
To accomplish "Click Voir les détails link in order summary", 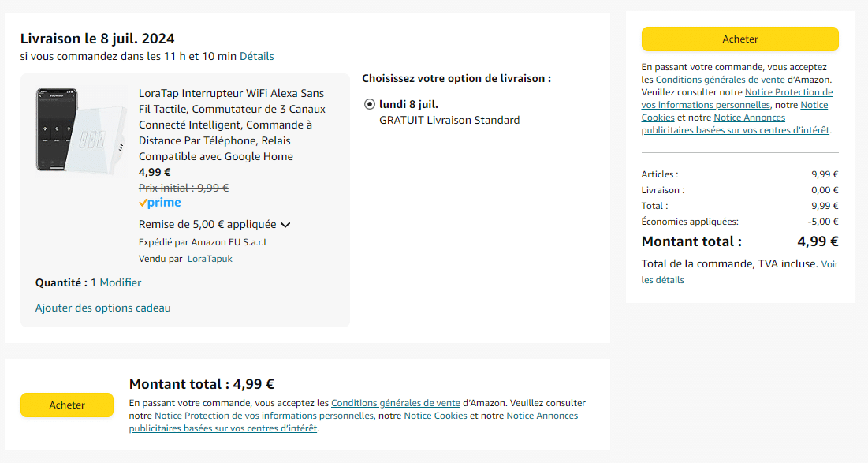I will [x=739, y=272].
